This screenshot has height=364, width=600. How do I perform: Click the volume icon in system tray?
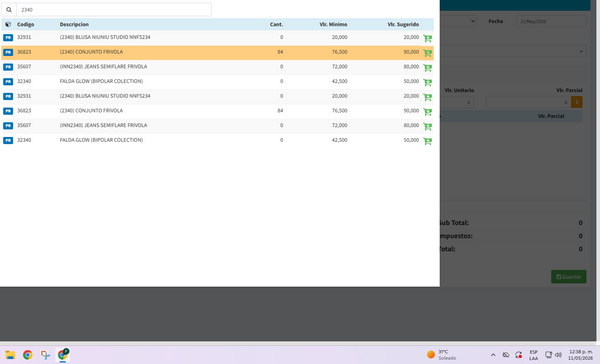pos(558,355)
